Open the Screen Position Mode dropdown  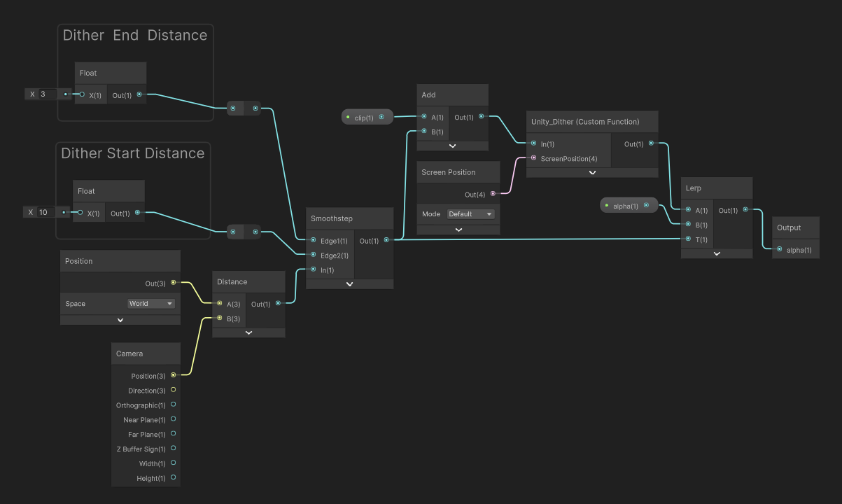coord(470,214)
